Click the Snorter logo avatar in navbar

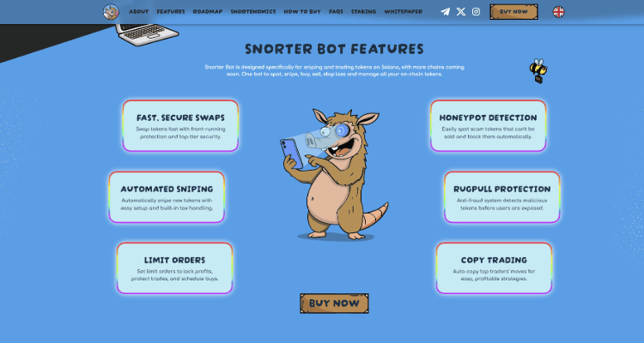pos(111,12)
